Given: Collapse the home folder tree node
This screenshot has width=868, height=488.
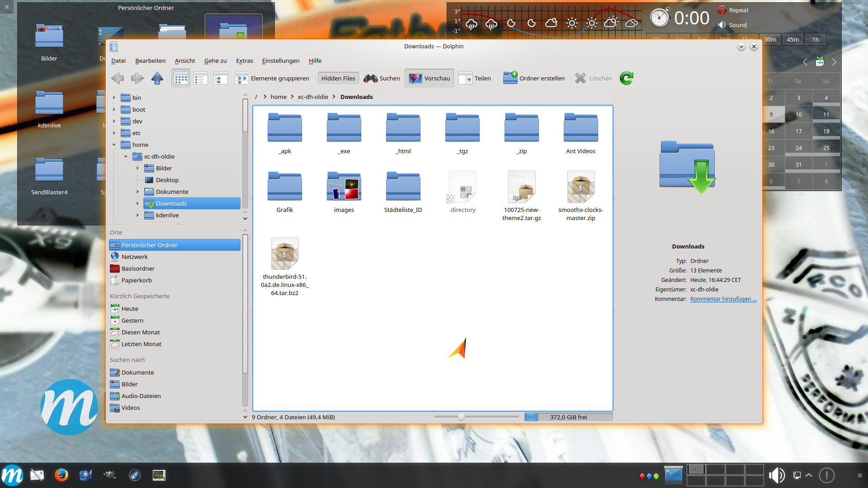Looking at the screenshot, I should click(114, 145).
